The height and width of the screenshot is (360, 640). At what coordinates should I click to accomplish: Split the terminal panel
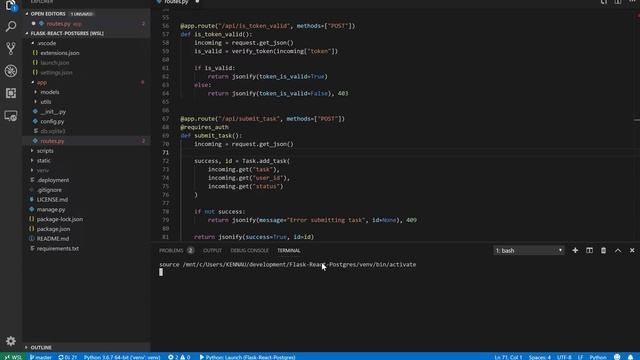click(x=589, y=250)
